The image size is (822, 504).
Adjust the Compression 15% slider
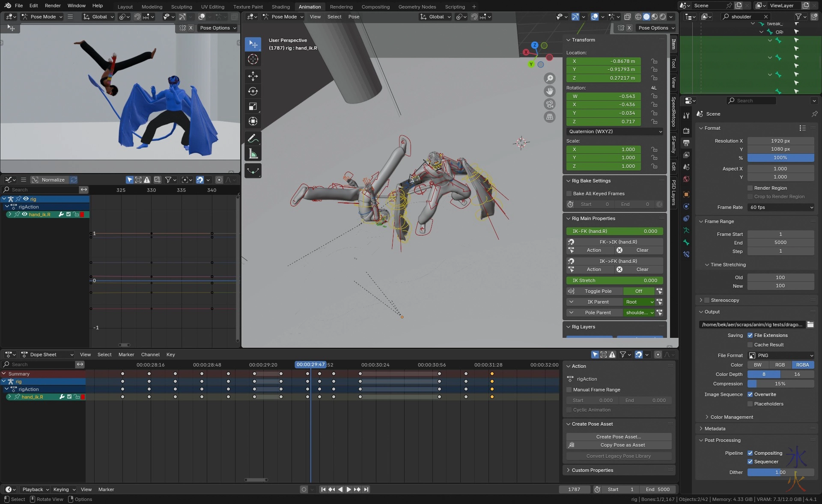tap(780, 384)
